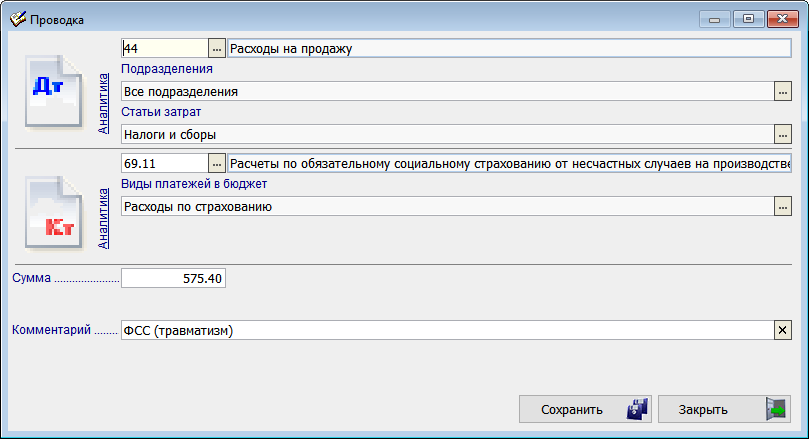The width and height of the screenshot is (809, 439).
Task: Click the Кт credit document icon
Action: click(x=54, y=213)
